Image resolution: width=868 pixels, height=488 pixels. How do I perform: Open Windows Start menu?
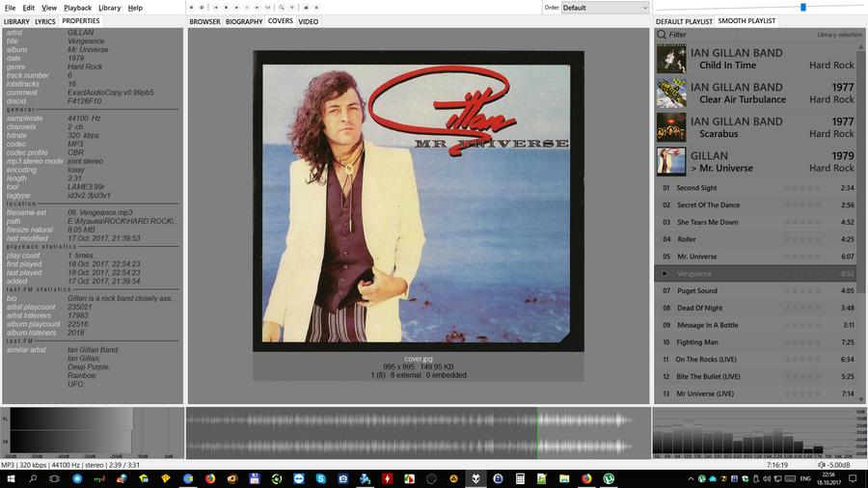(11, 478)
